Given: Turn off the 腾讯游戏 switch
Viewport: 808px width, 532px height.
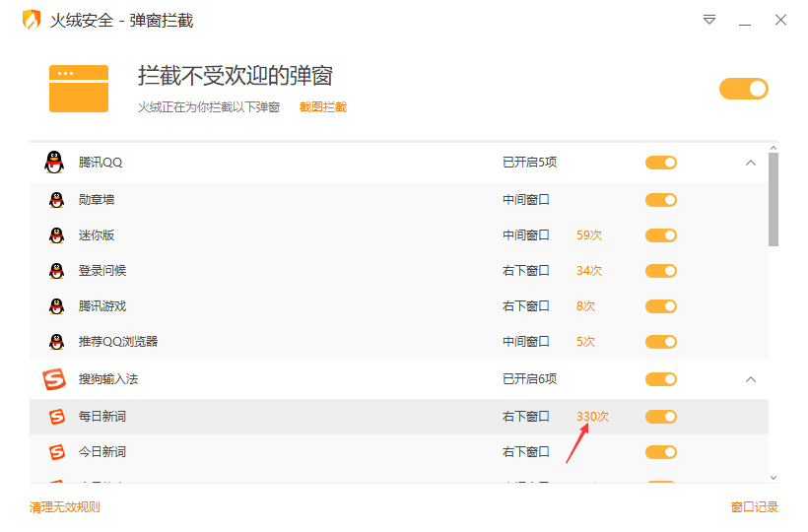Looking at the screenshot, I should (x=661, y=306).
